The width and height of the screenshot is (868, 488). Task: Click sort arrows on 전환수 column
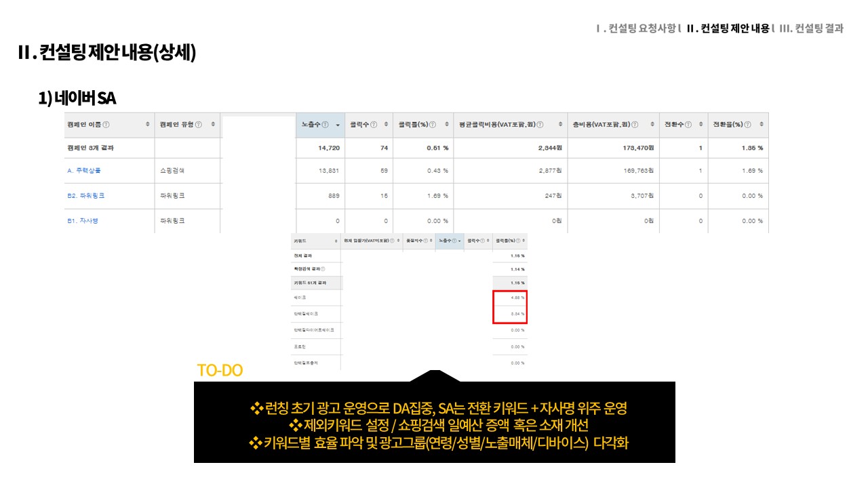701,125
